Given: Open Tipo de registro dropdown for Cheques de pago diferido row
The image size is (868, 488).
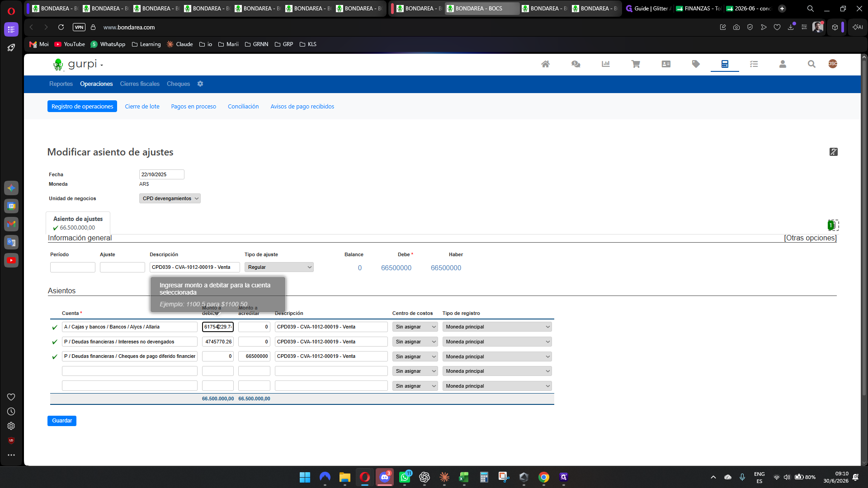Looking at the screenshot, I should pyautogui.click(x=497, y=357).
